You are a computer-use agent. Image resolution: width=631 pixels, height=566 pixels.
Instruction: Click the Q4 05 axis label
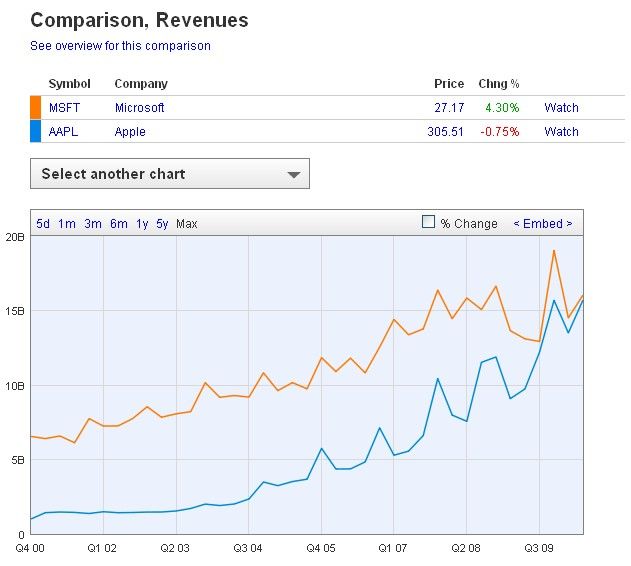pos(321,548)
